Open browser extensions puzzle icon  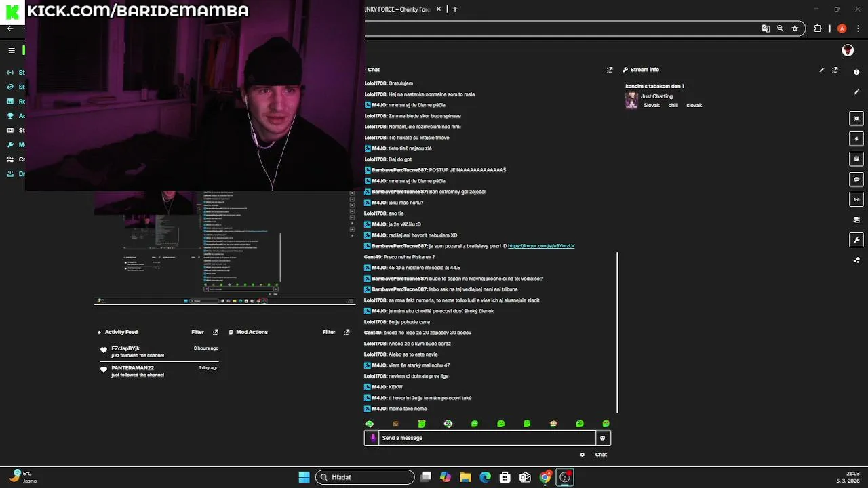pos(817,28)
